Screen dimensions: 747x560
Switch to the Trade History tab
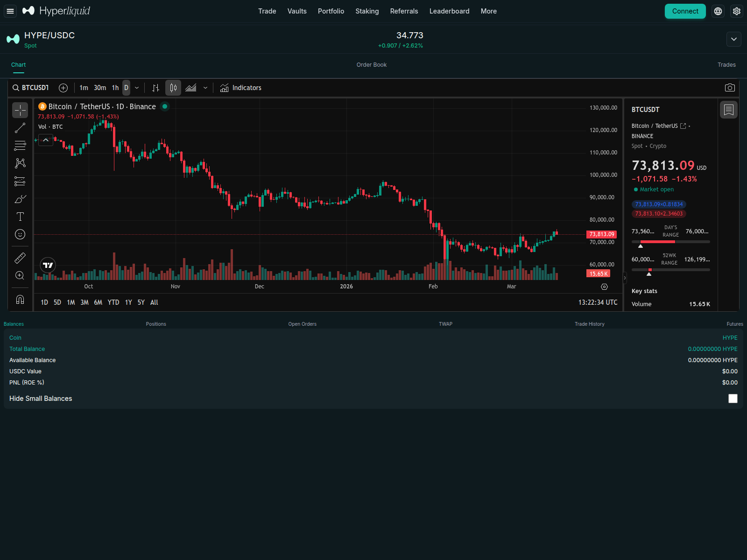pos(589,323)
